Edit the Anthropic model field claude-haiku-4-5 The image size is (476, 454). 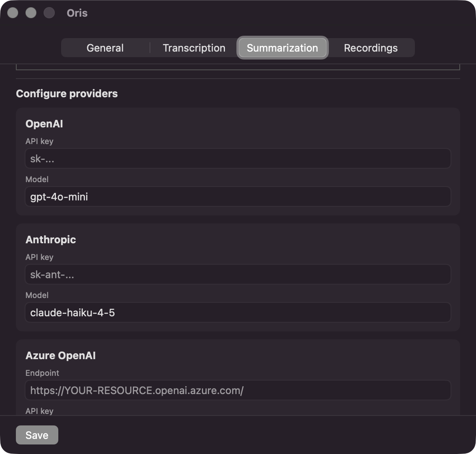(238, 312)
